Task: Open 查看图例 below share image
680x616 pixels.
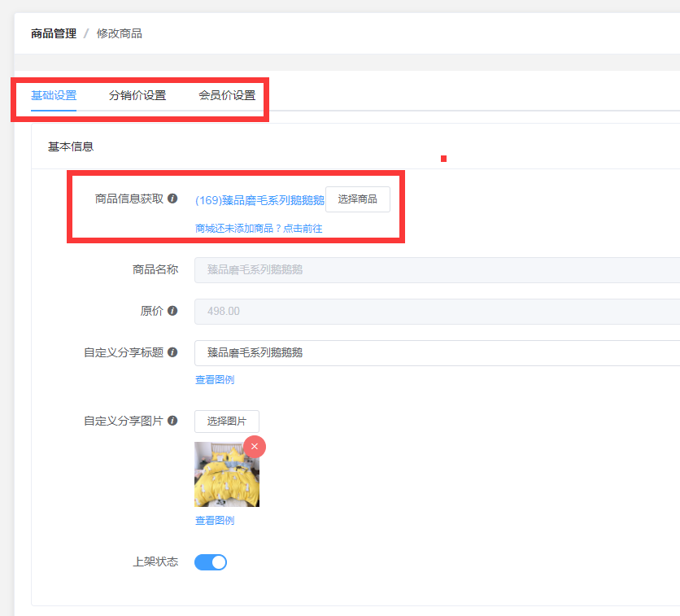Action: click(x=215, y=520)
